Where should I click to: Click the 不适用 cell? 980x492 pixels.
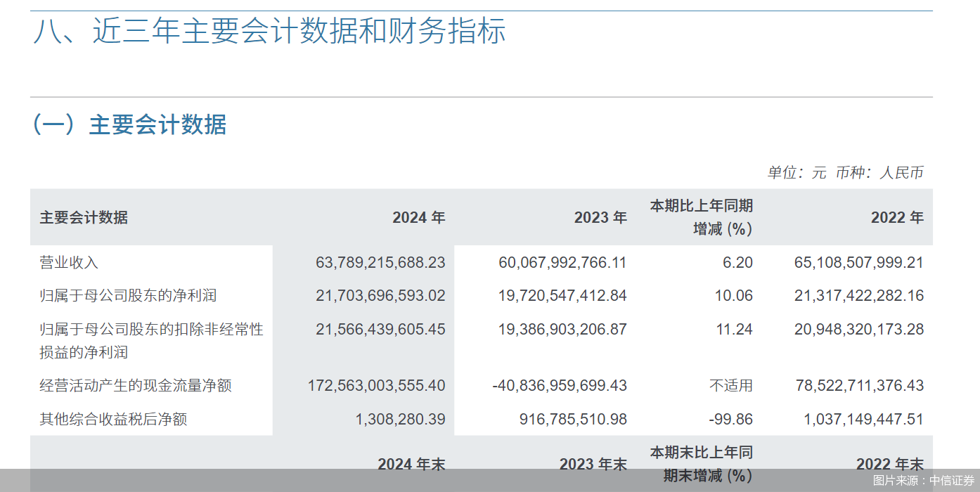click(731, 385)
